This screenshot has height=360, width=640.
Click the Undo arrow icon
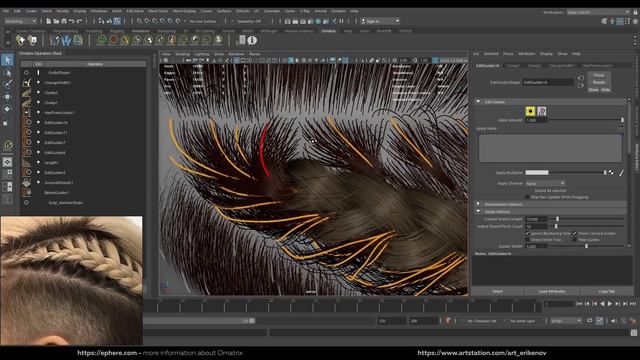(x=71, y=21)
